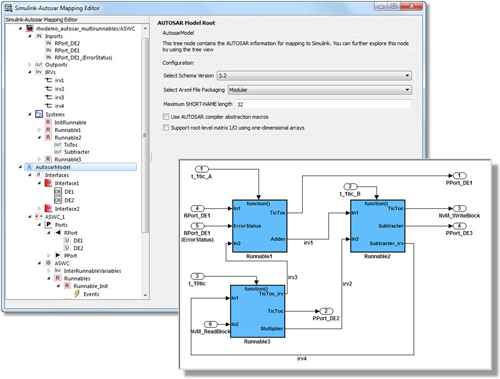Image resolution: width=500 pixels, height=379 pixels.
Task: Select the PPort_DE2 outport block
Action: (x=326, y=311)
